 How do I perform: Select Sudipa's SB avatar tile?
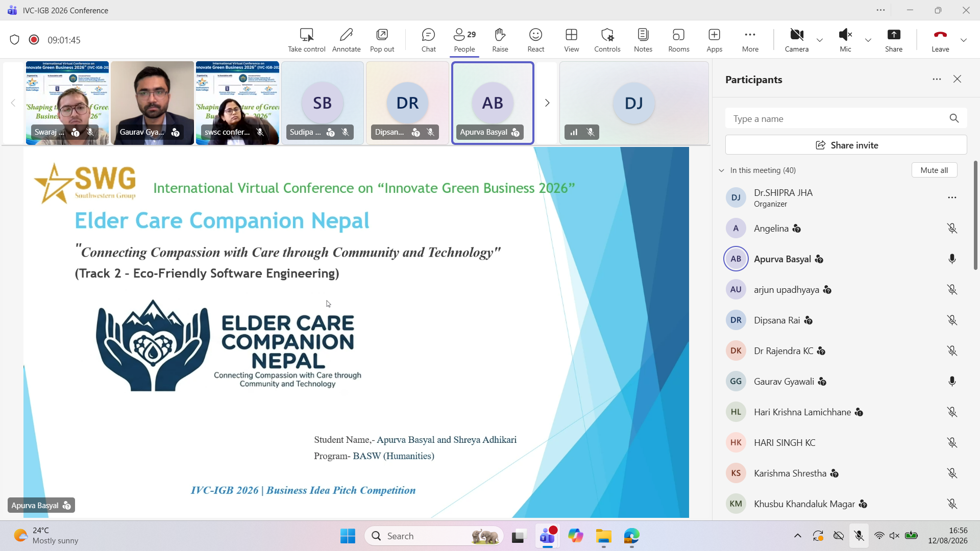(323, 103)
